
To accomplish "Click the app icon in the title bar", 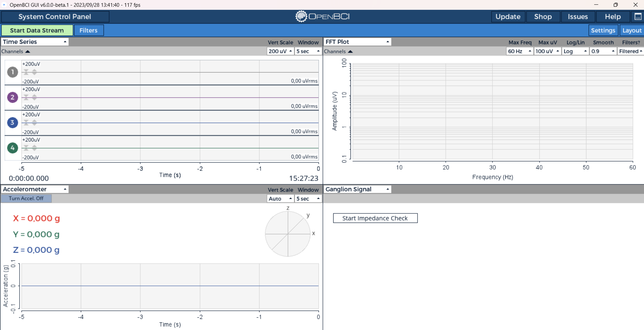I will 4,5.
